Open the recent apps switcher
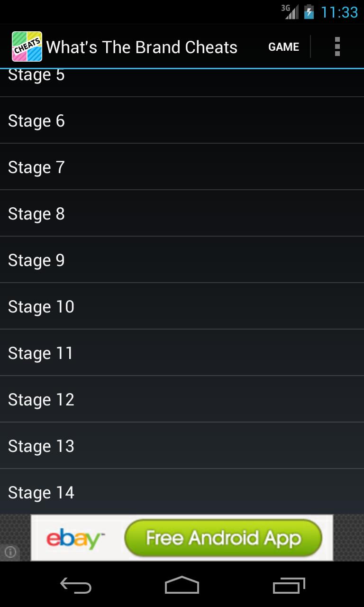This screenshot has height=607, width=364. click(x=289, y=585)
